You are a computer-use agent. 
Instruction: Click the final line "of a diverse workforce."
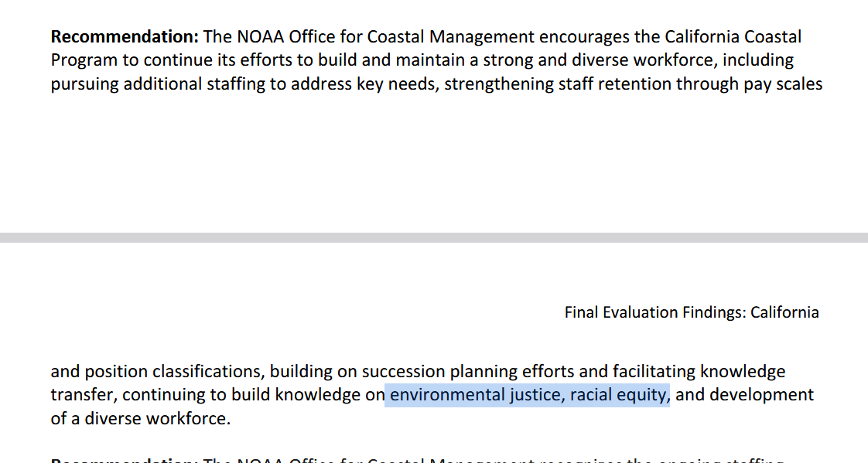point(140,419)
